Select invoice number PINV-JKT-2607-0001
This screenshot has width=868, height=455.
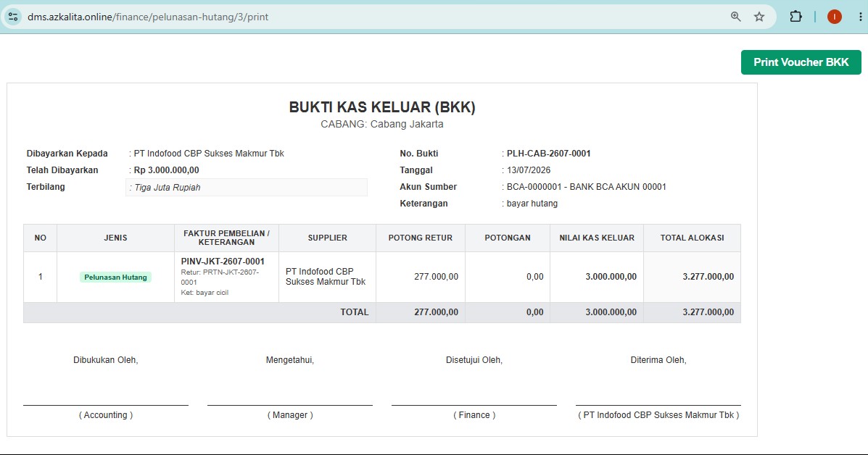pos(223,262)
